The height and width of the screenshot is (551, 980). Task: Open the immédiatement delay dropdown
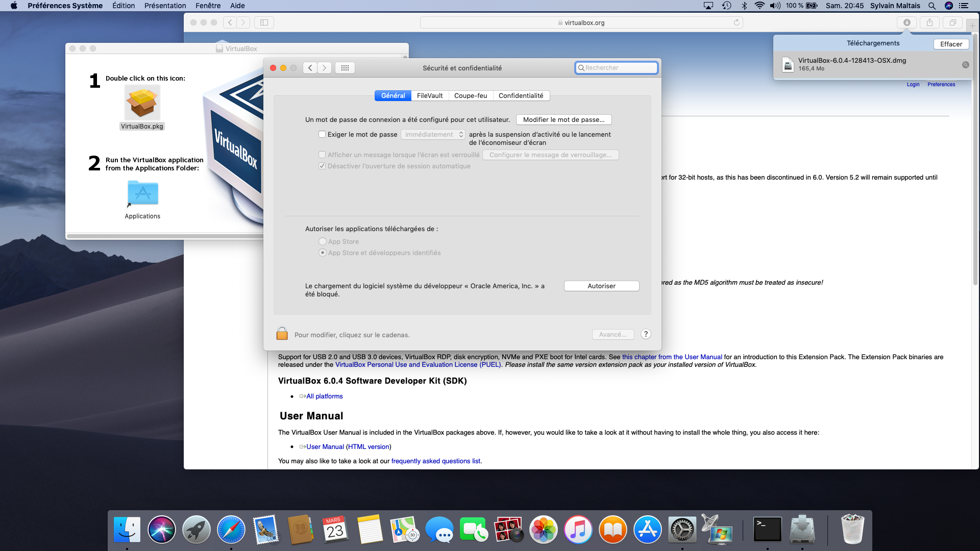(433, 134)
